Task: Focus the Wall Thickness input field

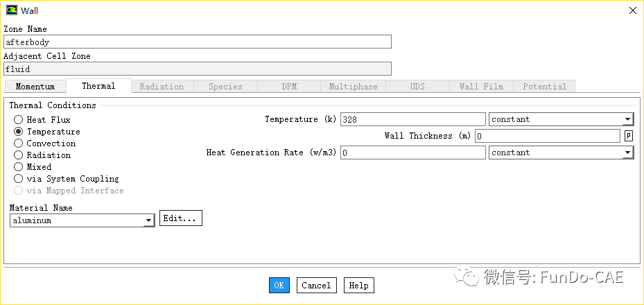Action: pos(547,136)
